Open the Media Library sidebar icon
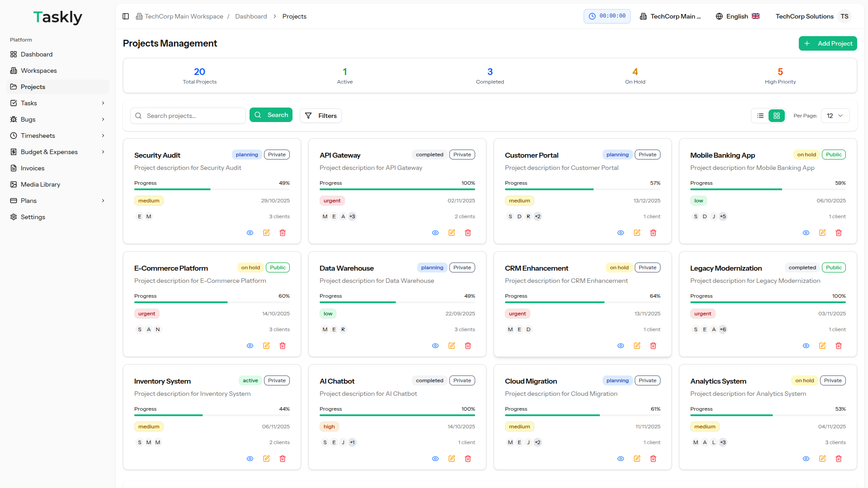The width and height of the screenshot is (868, 488). click(14, 184)
